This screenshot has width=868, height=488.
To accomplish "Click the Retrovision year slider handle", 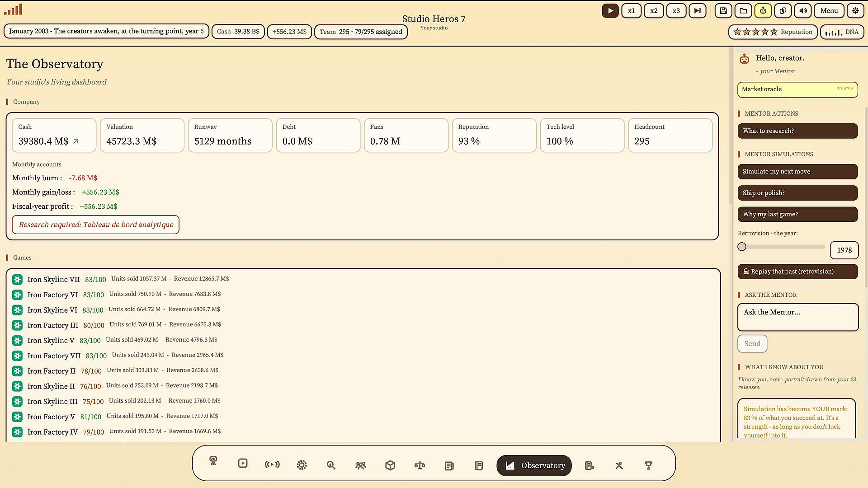I will (x=742, y=247).
